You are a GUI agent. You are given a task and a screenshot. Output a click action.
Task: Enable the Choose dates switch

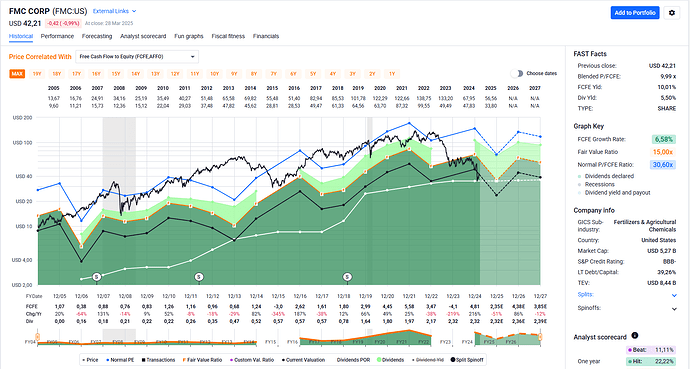pyautogui.click(x=517, y=73)
